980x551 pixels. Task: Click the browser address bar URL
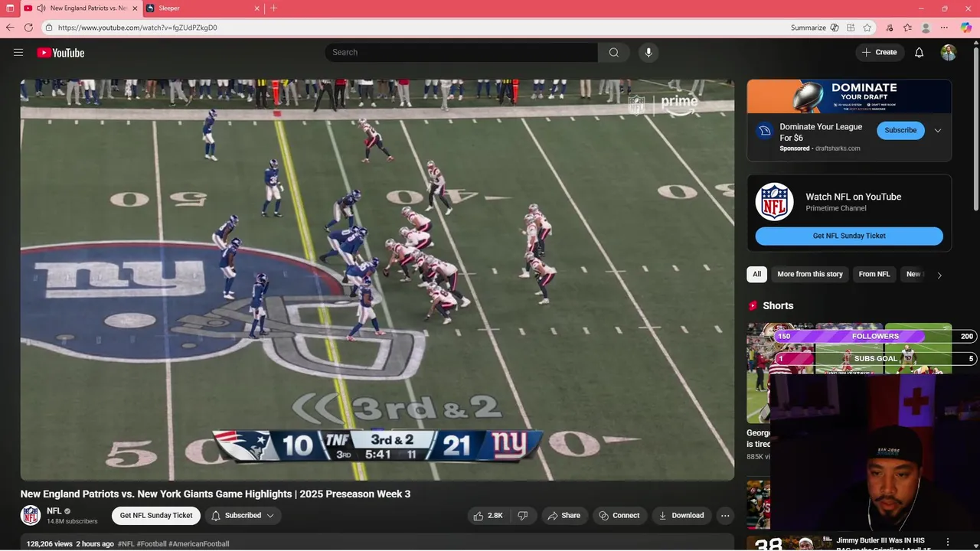(138, 28)
